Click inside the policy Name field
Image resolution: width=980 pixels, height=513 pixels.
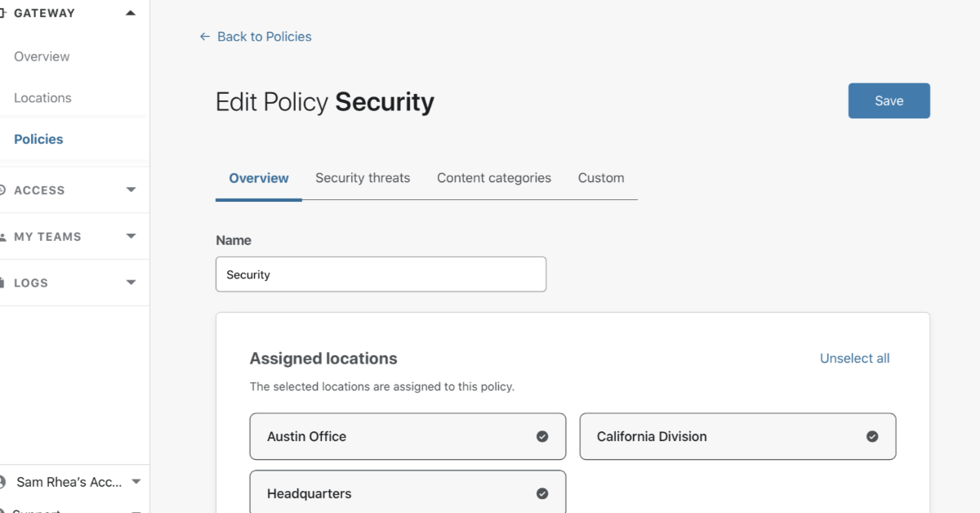tap(381, 274)
